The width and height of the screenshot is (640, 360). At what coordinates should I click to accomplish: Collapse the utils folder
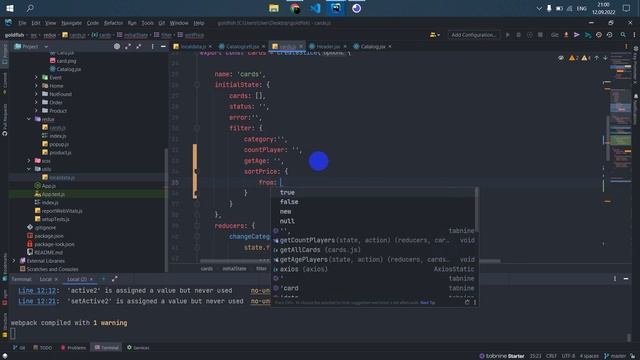pyautogui.click(x=29, y=169)
